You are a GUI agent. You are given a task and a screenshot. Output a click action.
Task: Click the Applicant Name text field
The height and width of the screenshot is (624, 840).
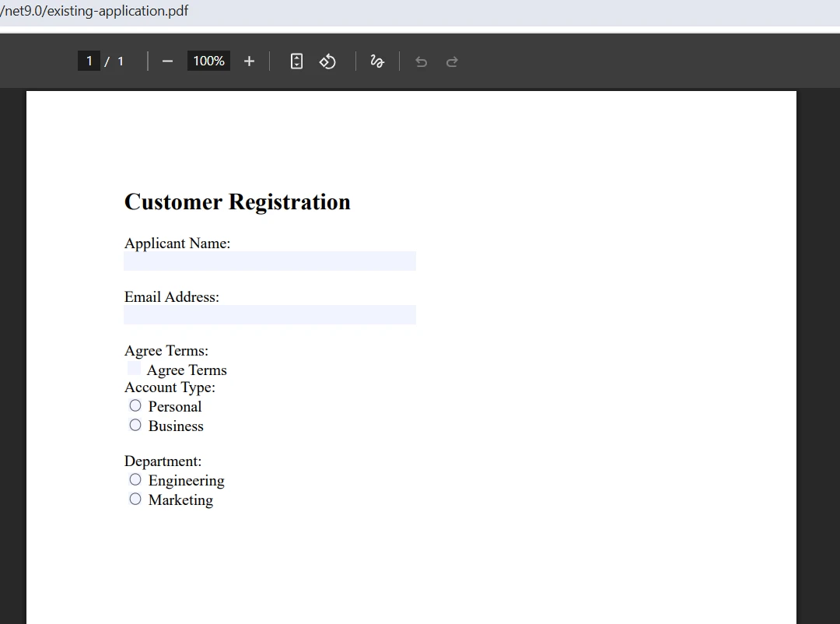269,261
